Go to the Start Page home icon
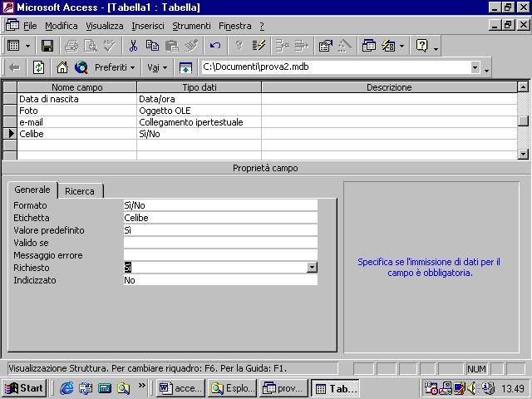Screen dimensions: 532x399 pos(62,68)
